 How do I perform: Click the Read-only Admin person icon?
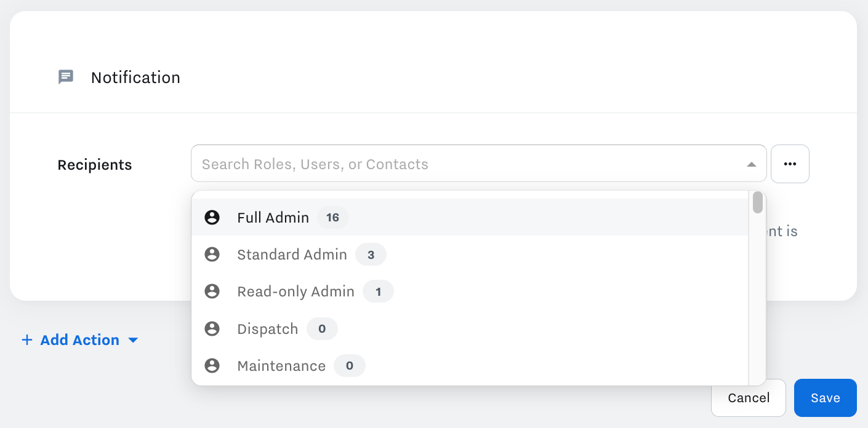212,291
